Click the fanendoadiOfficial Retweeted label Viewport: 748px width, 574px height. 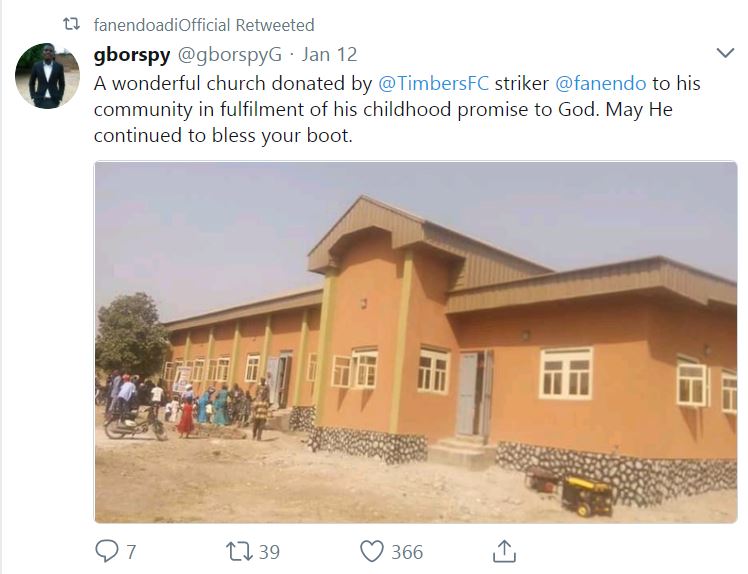pos(204,24)
